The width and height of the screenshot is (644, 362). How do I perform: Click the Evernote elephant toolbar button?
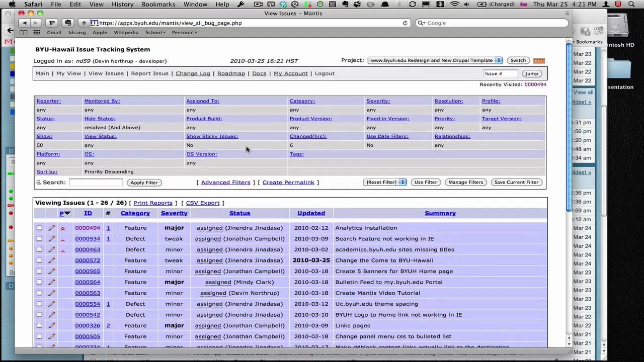tap(68, 23)
